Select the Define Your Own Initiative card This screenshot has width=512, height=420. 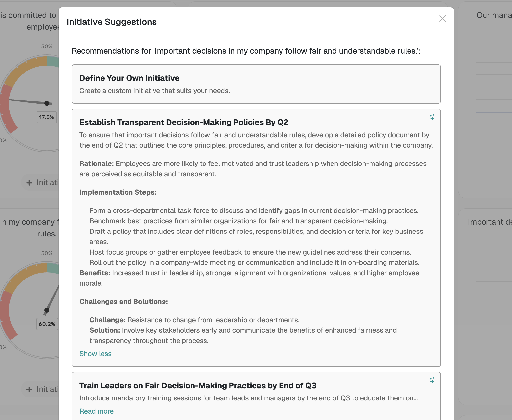coord(256,84)
